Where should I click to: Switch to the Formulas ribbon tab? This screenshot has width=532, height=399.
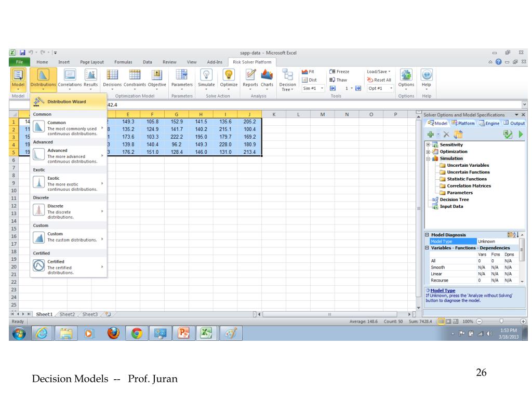coord(123,62)
